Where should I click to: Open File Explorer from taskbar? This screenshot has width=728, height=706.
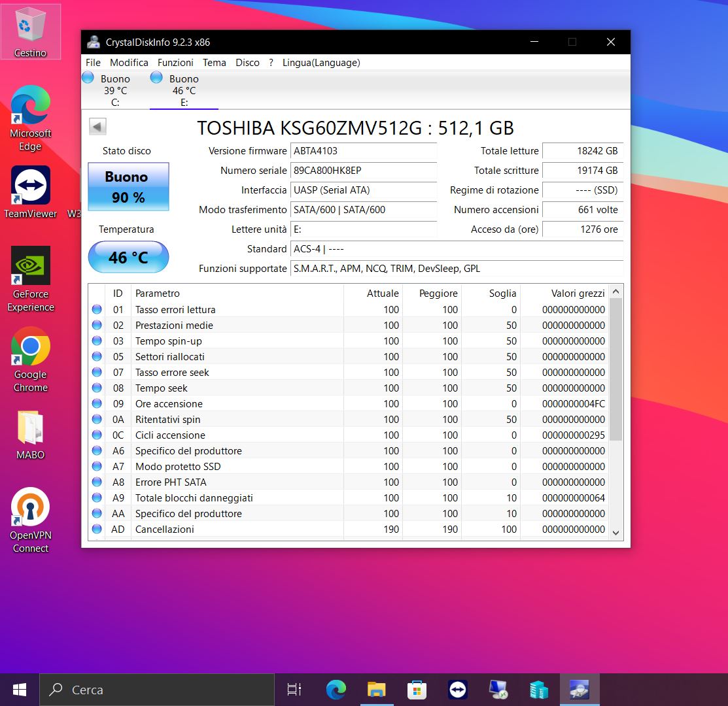tap(377, 690)
